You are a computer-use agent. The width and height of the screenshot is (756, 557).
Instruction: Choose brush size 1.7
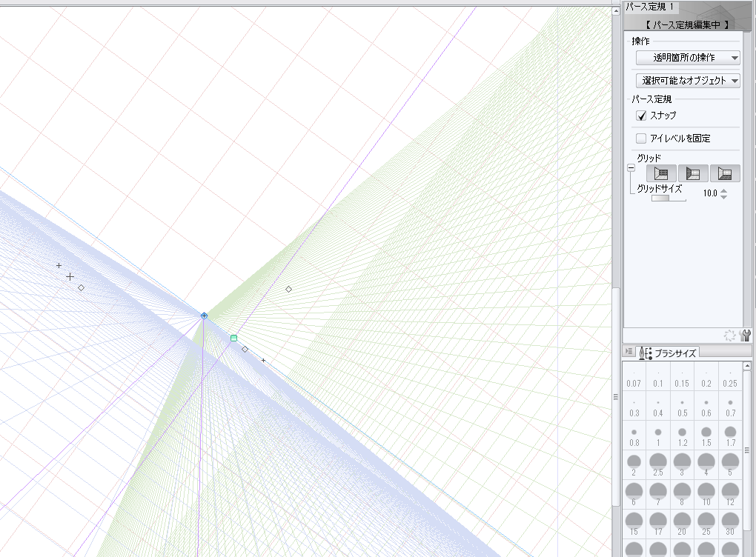tap(731, 436)
